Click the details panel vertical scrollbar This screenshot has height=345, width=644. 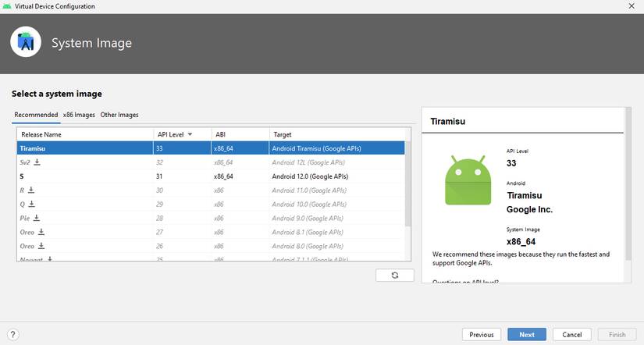click(628, 184)
